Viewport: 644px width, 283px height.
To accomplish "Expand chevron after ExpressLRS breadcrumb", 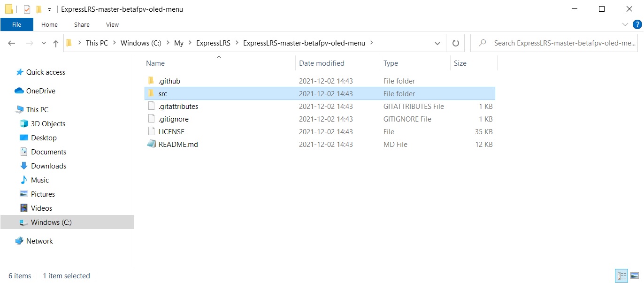I will click(x=237, y=43).
